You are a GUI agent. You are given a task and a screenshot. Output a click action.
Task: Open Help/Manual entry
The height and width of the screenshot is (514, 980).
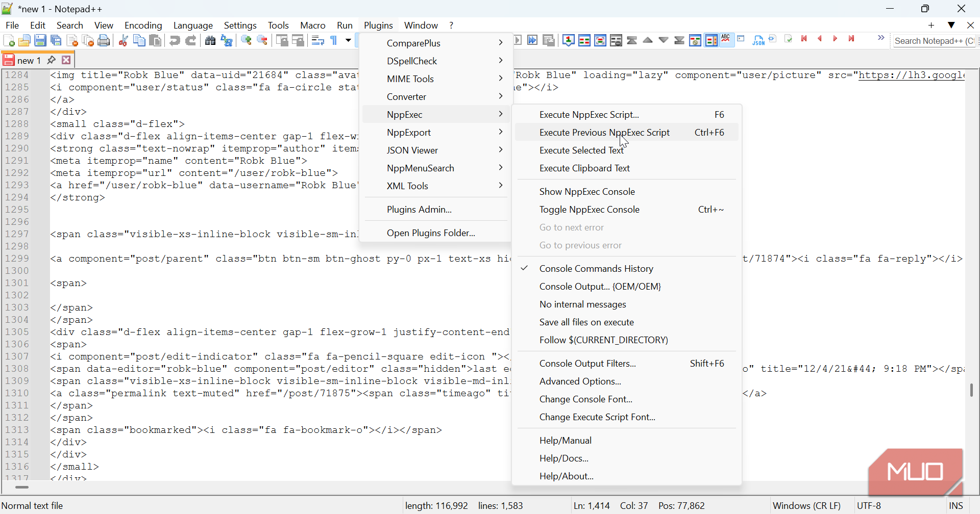click(x=627, y=441)
